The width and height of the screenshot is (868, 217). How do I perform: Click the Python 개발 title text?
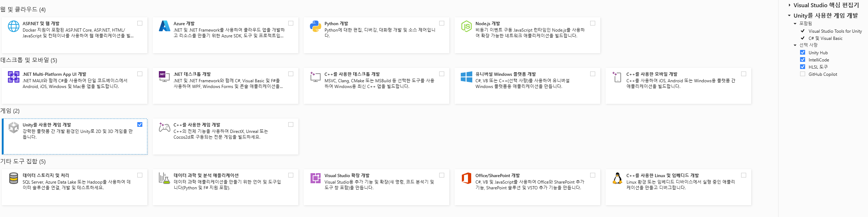pos(336,23)
